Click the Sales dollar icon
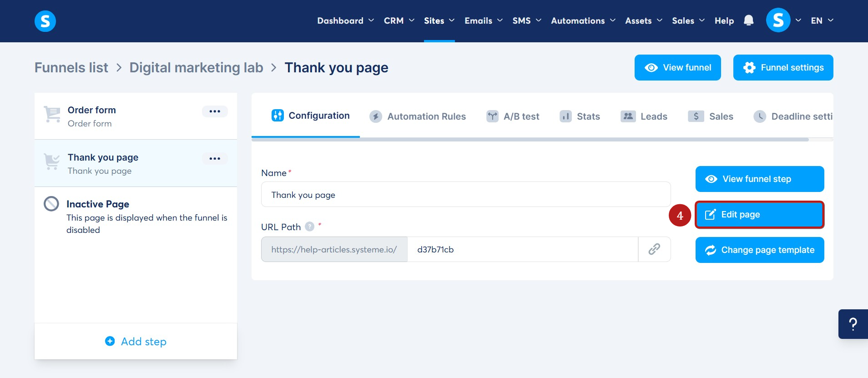Screen dimensions: 868x378 point(696,116)
